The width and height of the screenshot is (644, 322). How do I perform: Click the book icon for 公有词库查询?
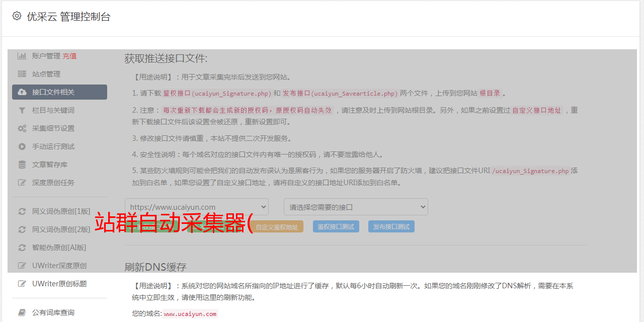click(x=22, y=312)
